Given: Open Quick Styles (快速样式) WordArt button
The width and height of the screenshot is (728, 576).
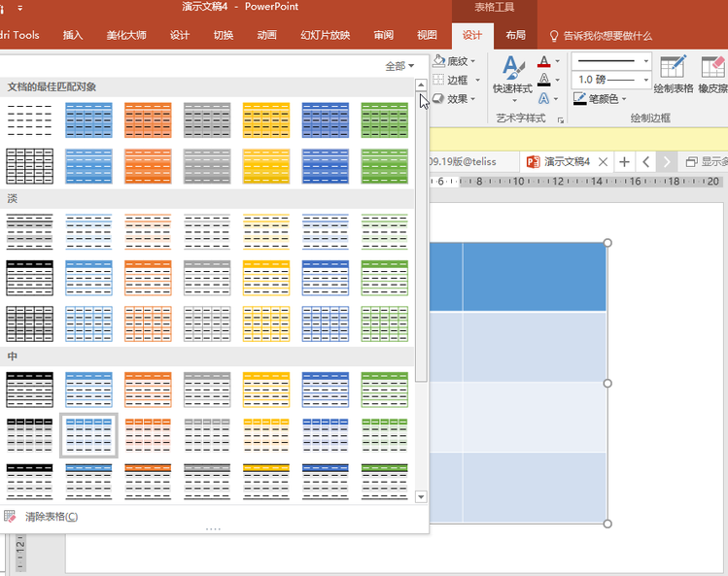Looking at the screenshot, I should tap(512, 79).
